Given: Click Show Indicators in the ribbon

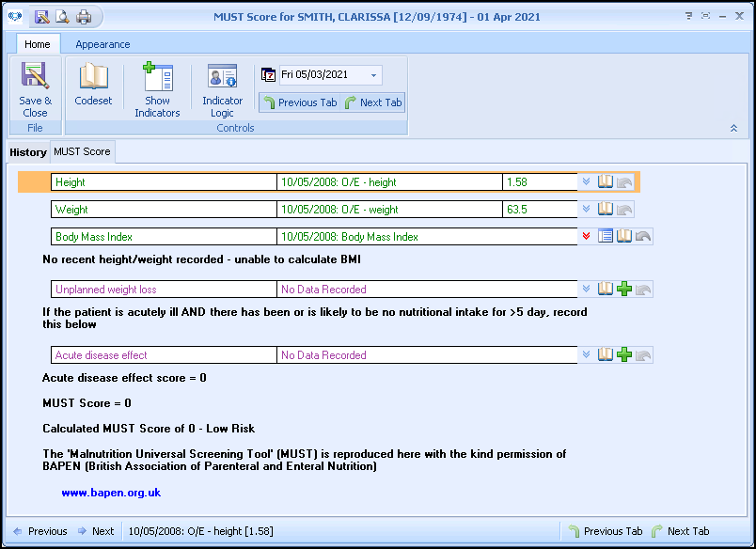Looking at the screenshot, I should (x=157, y=89).
